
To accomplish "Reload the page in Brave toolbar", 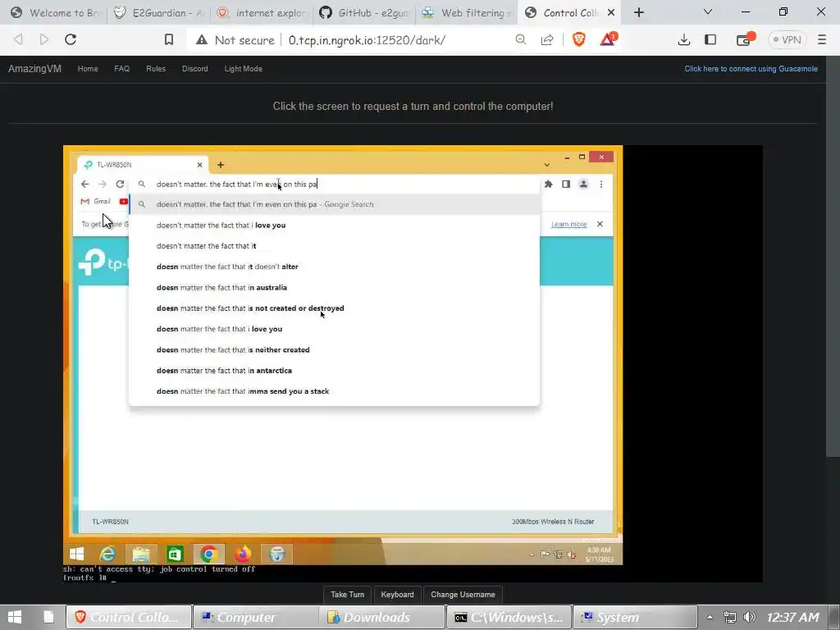I will (71, 39).
